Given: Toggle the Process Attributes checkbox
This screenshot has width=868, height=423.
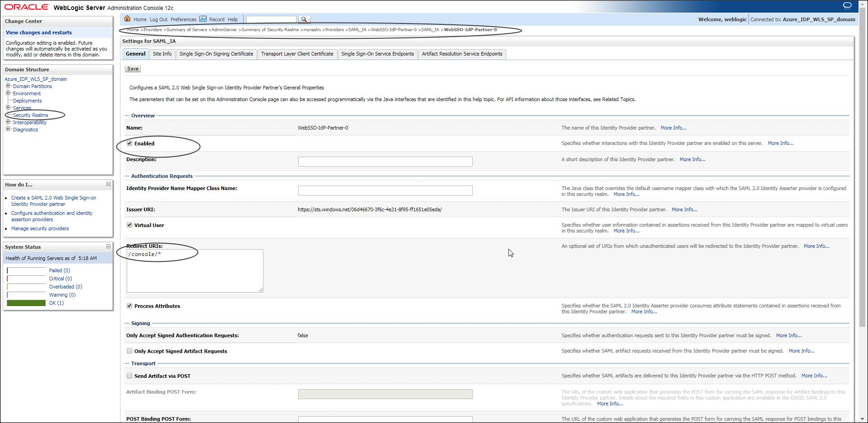Looking at the screenshot, I should [129, 306].
